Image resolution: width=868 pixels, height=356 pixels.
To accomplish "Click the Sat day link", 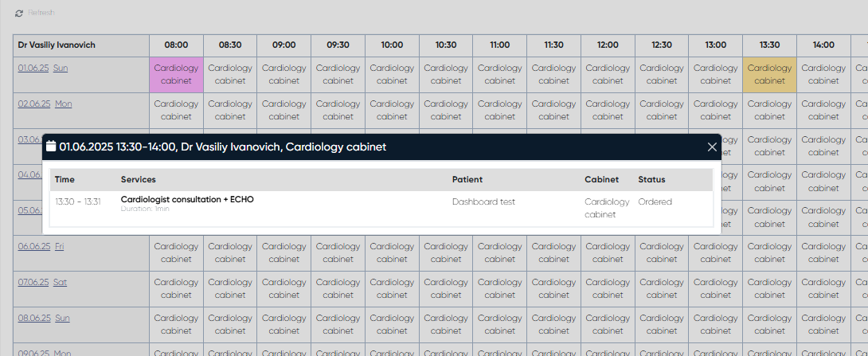I will 60,283.
